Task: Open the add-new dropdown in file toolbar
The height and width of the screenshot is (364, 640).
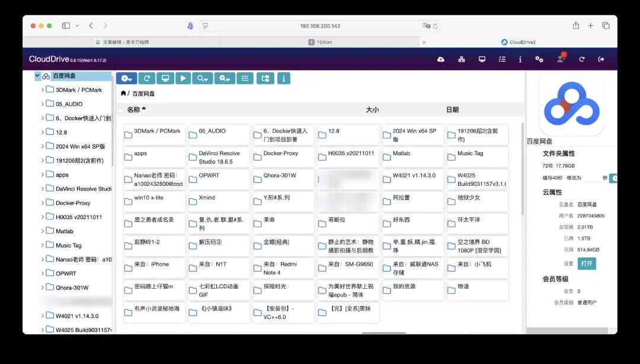Action: point(127,78)
